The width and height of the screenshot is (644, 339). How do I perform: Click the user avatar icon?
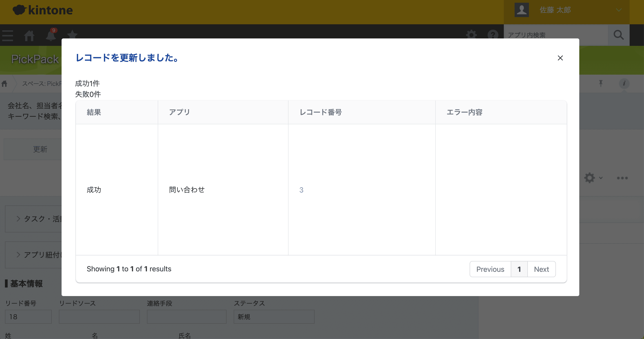pos(522,10)
